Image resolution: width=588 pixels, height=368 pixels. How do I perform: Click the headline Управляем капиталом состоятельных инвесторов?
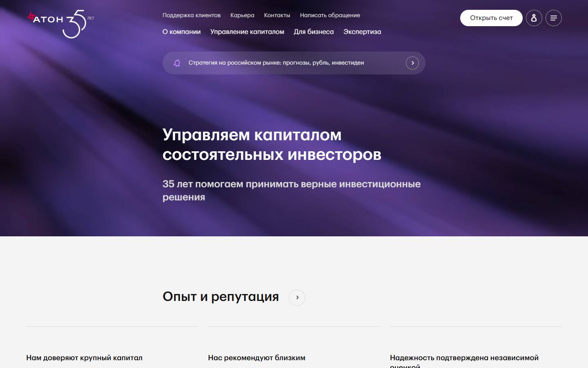272,144
